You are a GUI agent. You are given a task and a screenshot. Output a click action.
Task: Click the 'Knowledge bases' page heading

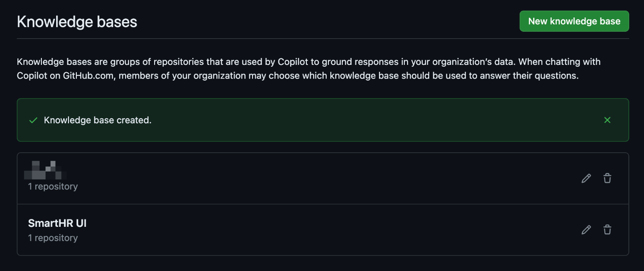(x=77, y=22)
